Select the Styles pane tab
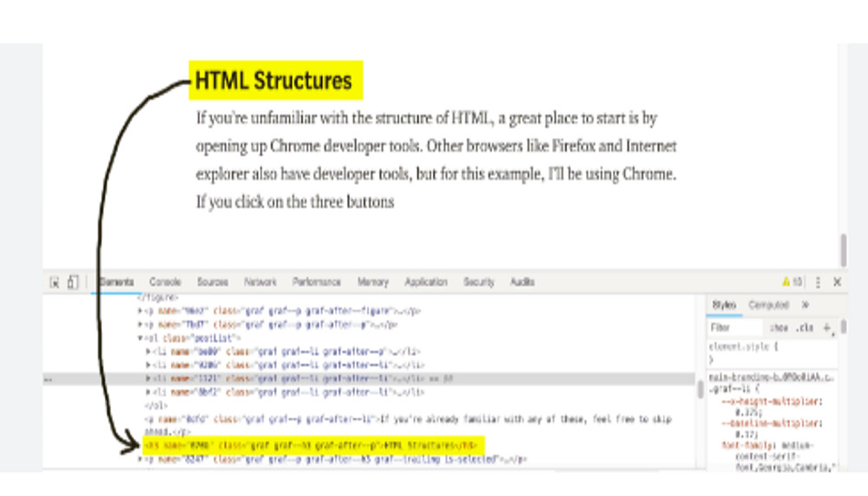Screen dimensions: 868x496 tap(724, 306)
